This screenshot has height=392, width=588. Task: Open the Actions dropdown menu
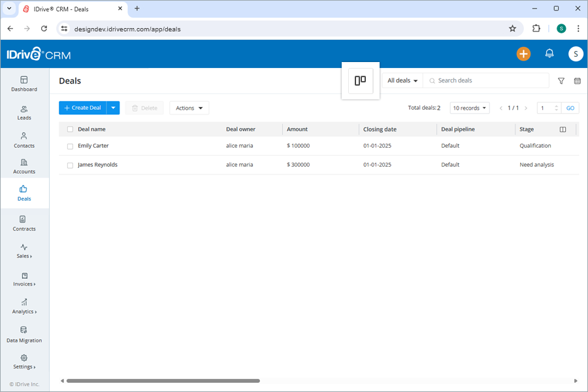pos(189,107)
